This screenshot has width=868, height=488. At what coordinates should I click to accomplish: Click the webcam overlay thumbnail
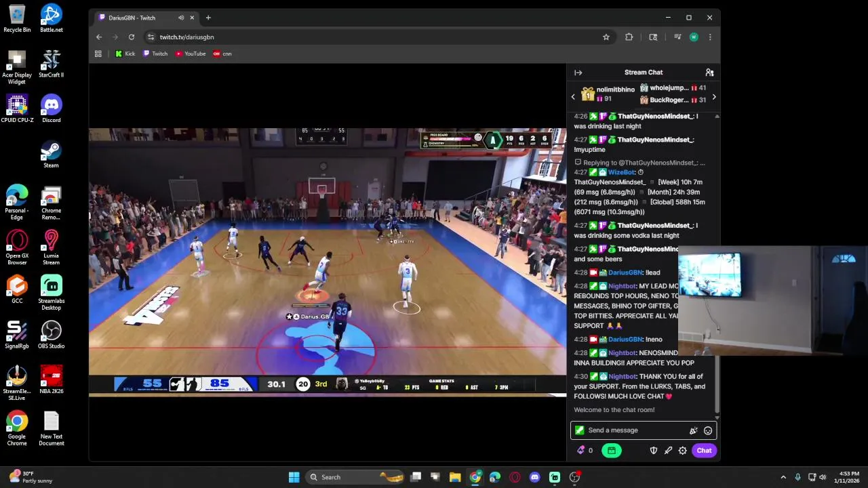tap(772, 301)
